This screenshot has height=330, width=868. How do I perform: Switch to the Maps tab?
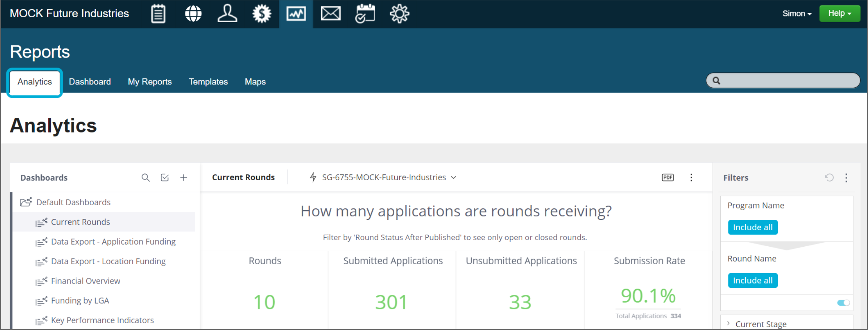click(x=255, y=82)
